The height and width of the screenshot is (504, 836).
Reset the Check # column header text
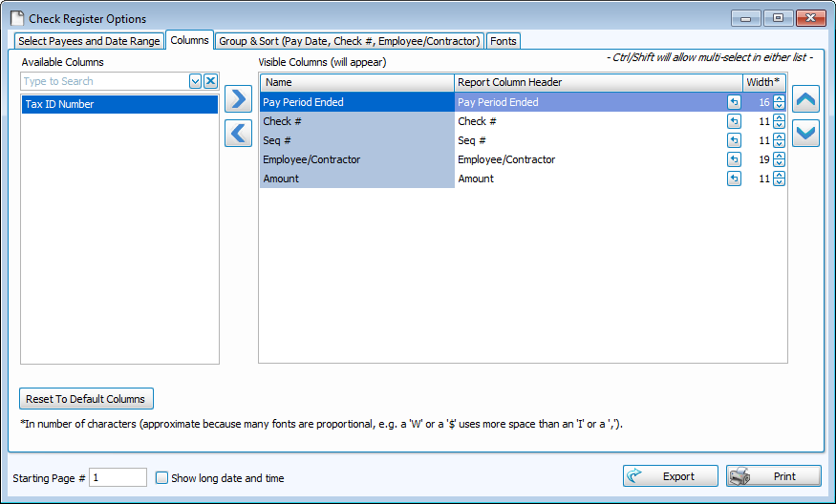(734, 121)
